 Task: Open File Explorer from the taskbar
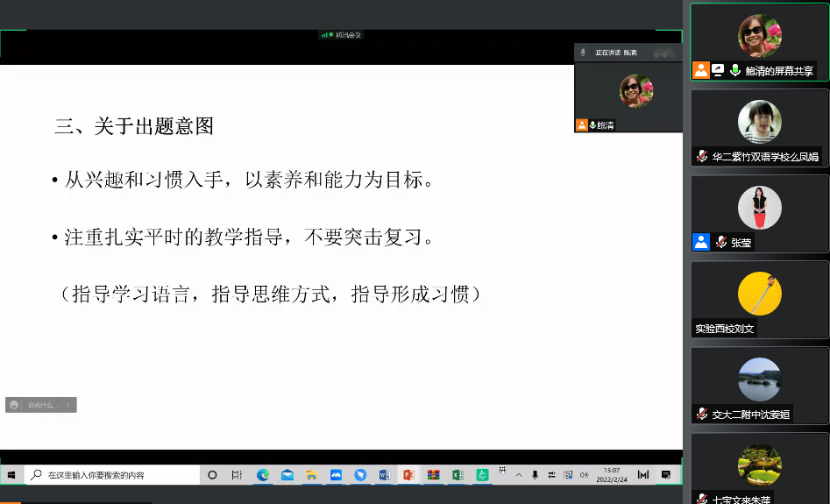click(311, 475)
